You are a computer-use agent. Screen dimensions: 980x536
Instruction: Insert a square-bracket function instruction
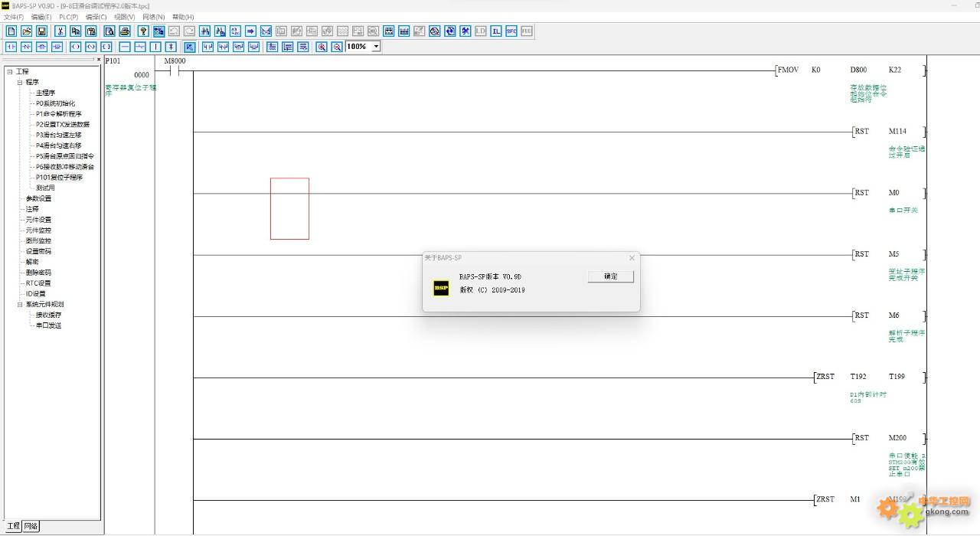106,47
